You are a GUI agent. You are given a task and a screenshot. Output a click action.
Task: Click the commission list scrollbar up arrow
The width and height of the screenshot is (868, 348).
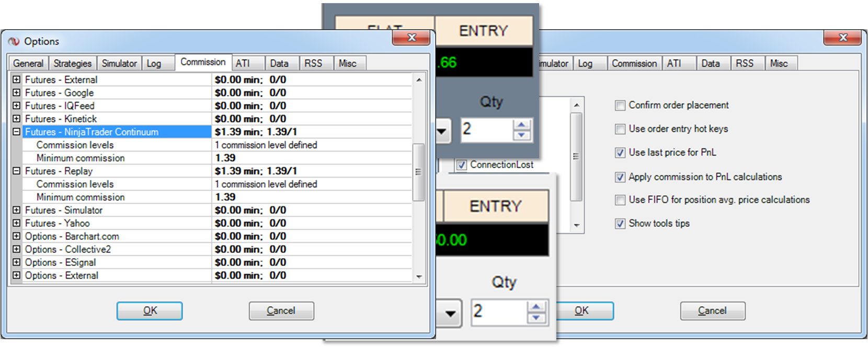pyautogui.click(x=419, y=80)
